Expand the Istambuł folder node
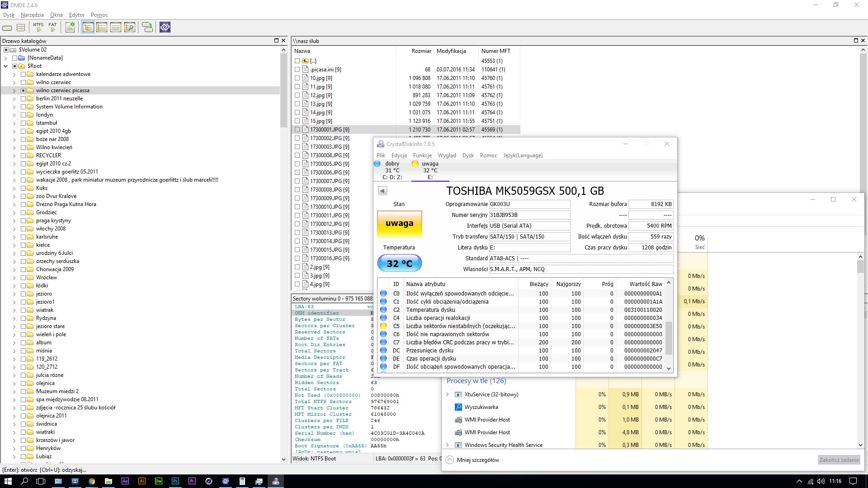The image size is (868, 488). pyautogui.click(x=14, y=123)
